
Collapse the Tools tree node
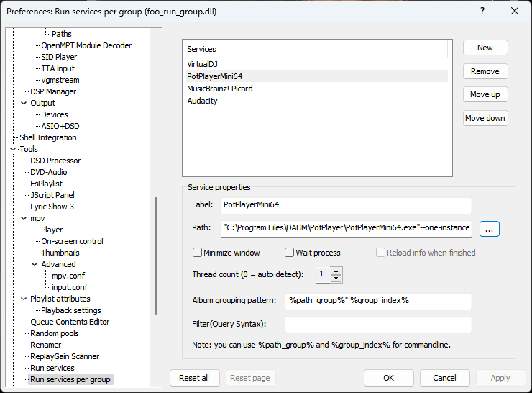[13, 149]
